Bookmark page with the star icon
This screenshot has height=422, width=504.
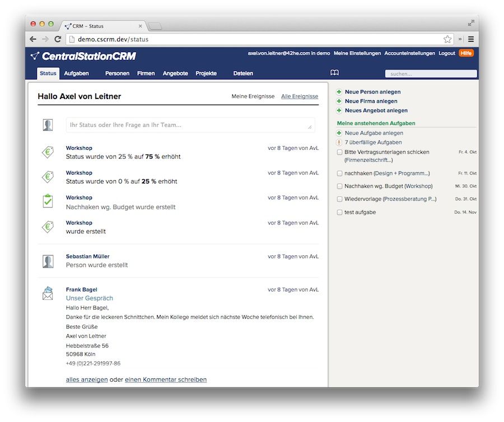(x=447, y=39)
